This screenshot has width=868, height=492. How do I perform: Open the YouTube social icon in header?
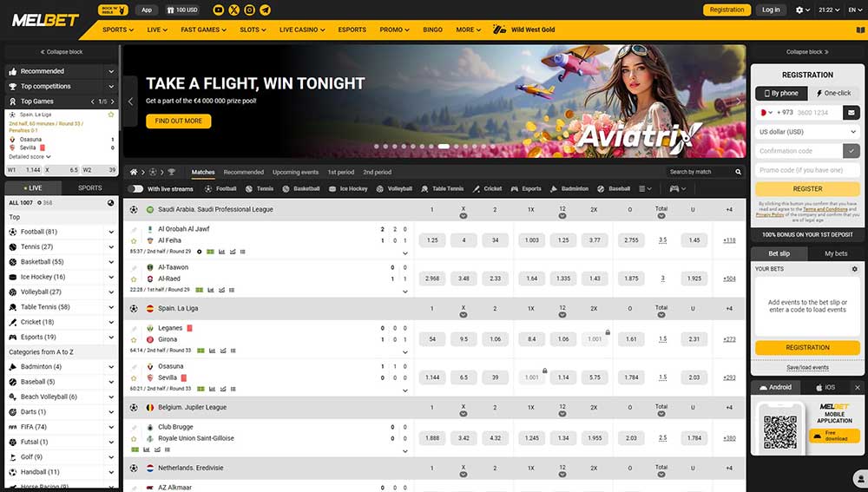218,10
